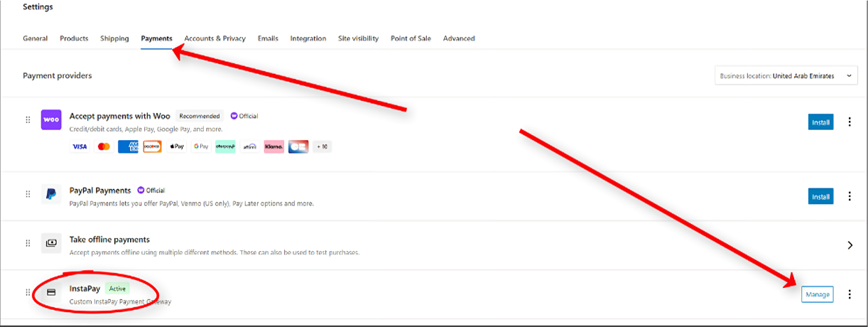The height and width of the screenshot is (327, 868).
Task: Open three-dot menu for InstaPay
Action: click(x=850, y=294)
